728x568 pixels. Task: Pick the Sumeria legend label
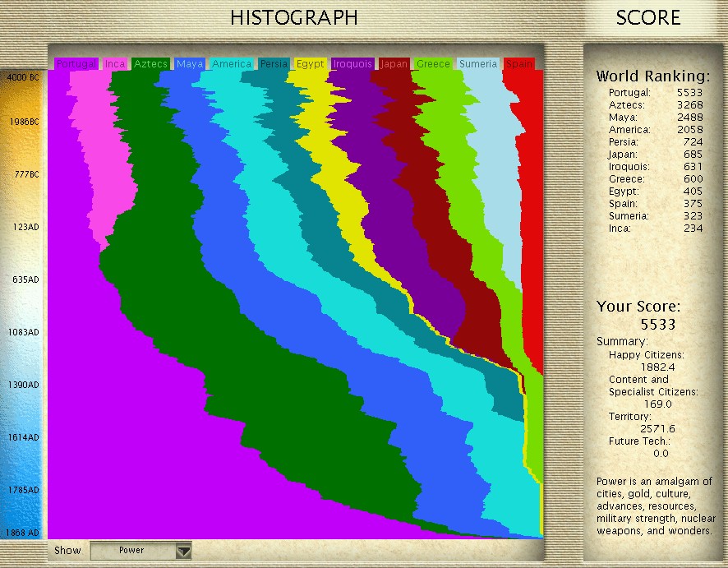point(478,64)
